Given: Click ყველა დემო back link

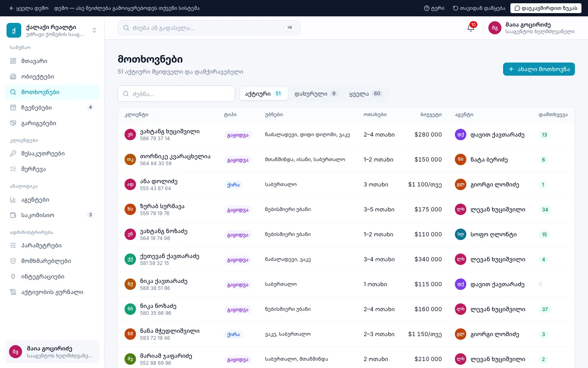Looking at the screenshot, I should (x=29, y=8).
